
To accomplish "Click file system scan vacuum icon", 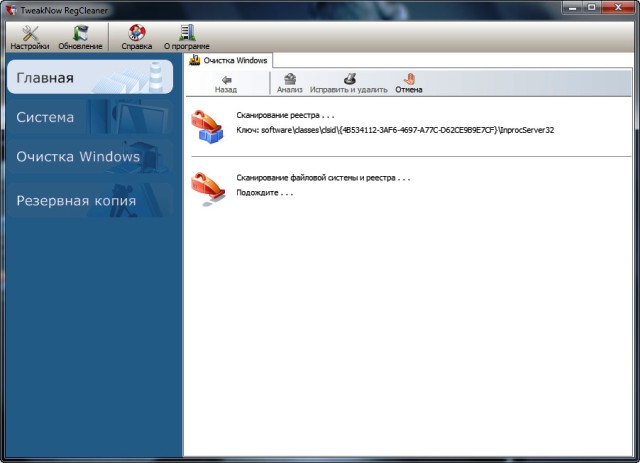I will tap(208, 190).
